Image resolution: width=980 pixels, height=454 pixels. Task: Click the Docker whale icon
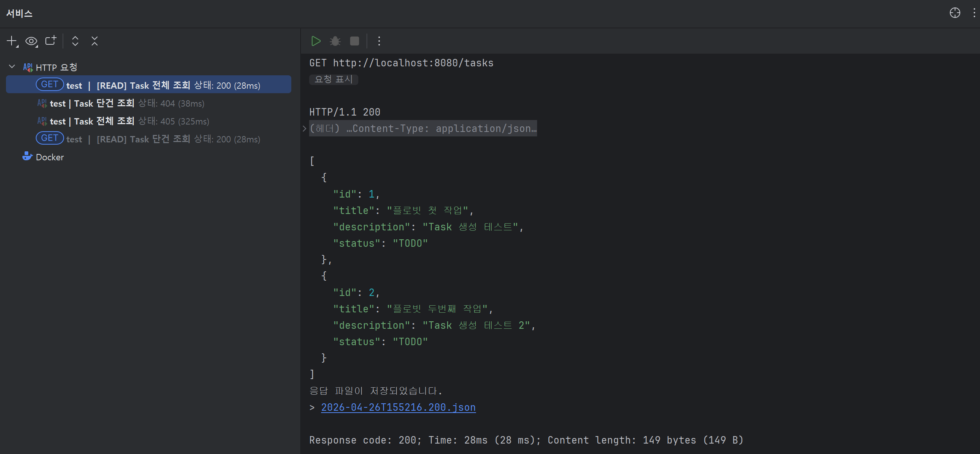27,157
